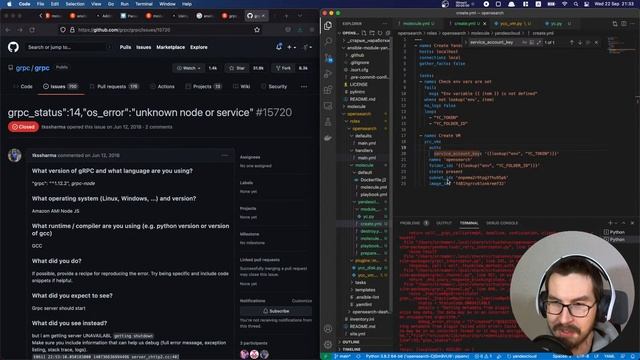Collapse all folders in Explorer
Viewport: 640px width, 360px height.
pyautogui.click(x=388, y=33)
